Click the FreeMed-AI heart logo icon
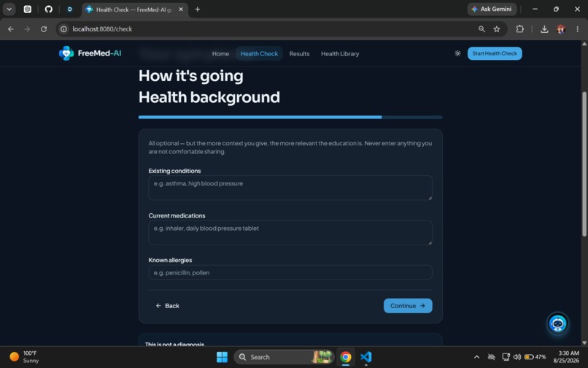 66,53
